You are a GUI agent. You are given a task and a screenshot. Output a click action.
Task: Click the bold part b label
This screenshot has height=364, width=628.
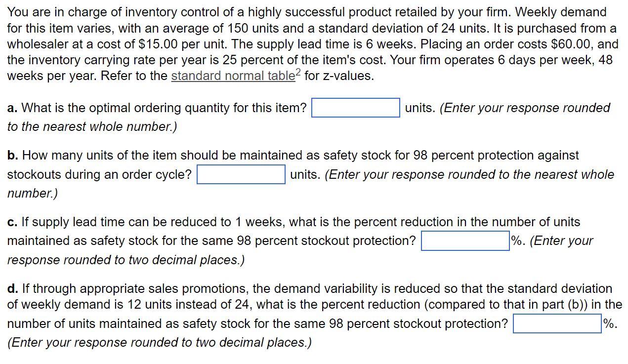(12, 155)
